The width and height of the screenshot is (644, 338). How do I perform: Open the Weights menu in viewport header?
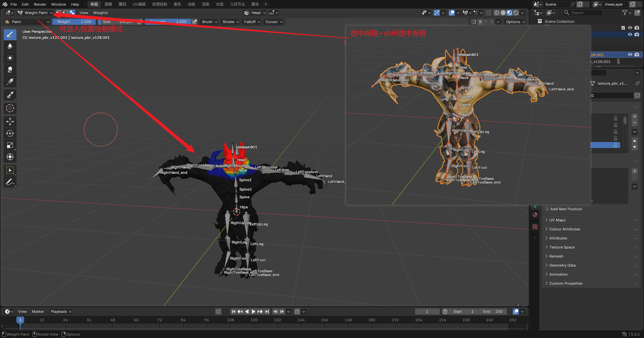click(101, 13)
